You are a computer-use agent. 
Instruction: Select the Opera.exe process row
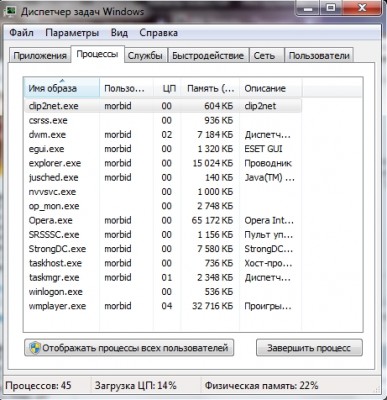[x=163, y=220]
